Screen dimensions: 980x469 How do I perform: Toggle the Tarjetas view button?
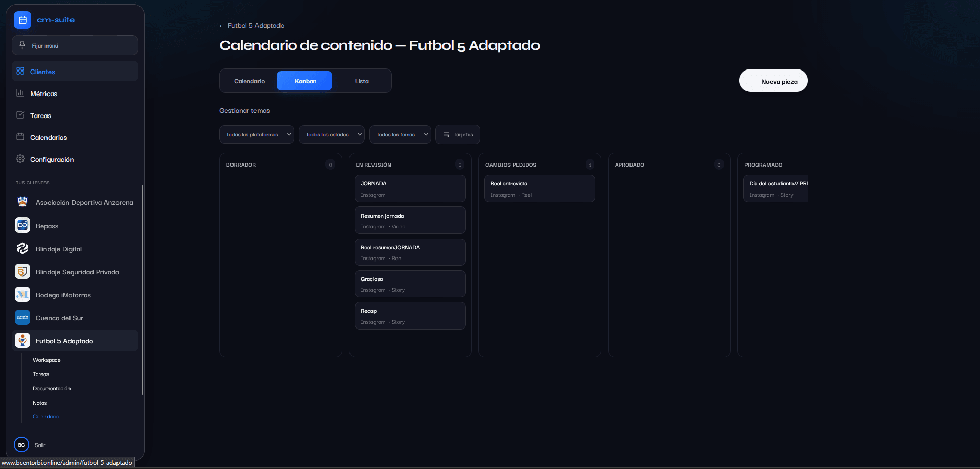[458, 134]
